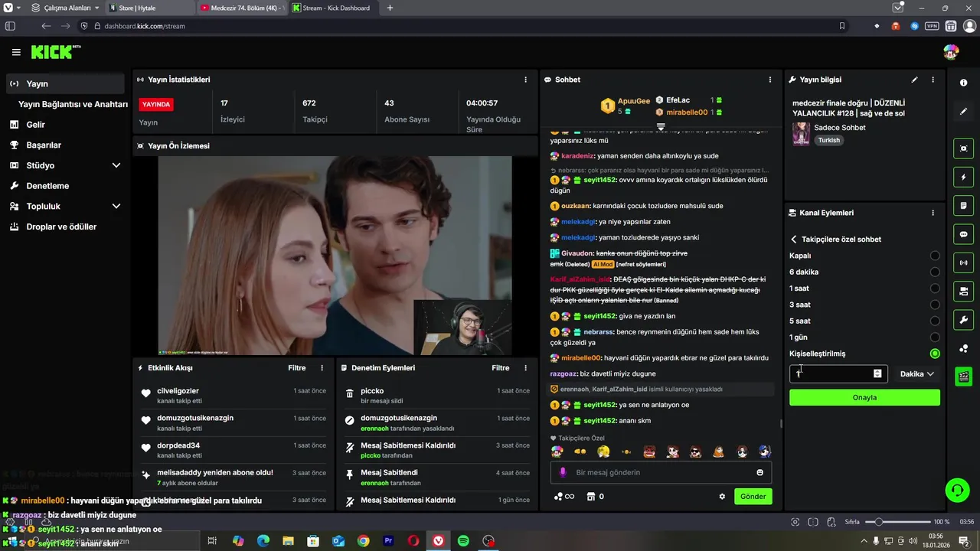Screen dimensions: 980x551
Task: Open the Etkinlik Akışı three-dot menu
Action: (322, 368)
